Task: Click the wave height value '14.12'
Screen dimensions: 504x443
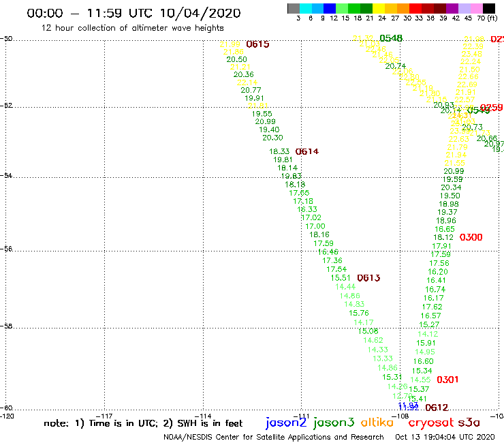Action: click(x=428, y=334)
